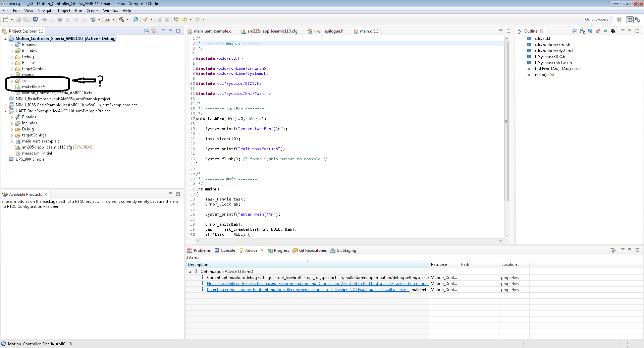
Task: Click the 'Detecting compilation without optimization' advice link
Action: 308,290
